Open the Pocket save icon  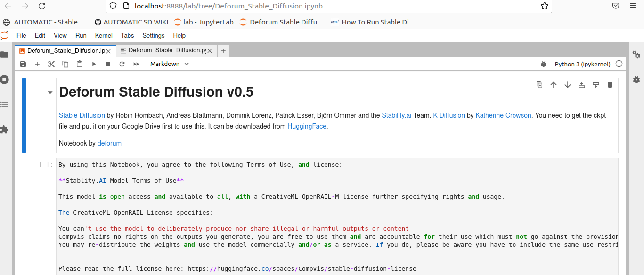(x=616, y=6)
